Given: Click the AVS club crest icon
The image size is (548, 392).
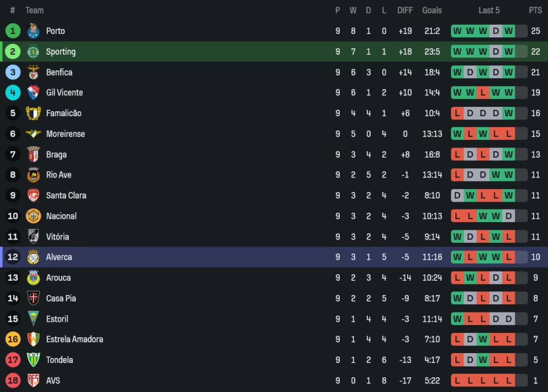Looking at the screenshot, I should [33, 380].
